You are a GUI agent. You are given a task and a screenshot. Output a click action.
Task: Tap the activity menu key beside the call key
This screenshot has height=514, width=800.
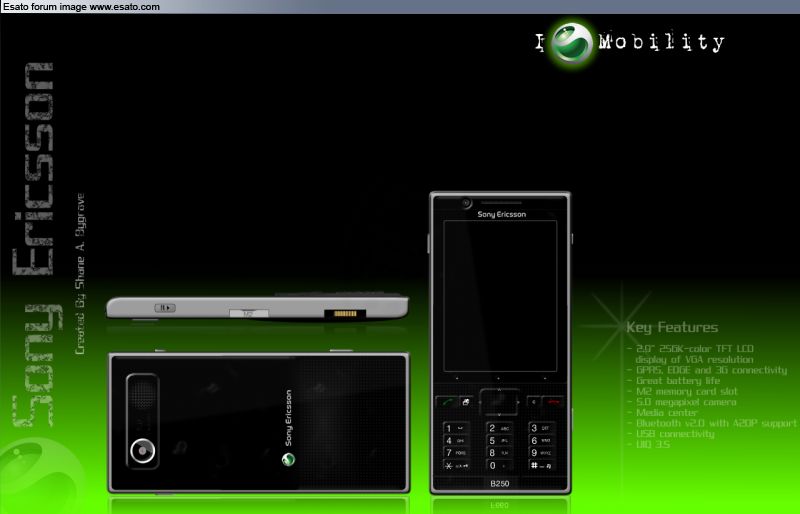pyautogui.click(x=466, y=402)
